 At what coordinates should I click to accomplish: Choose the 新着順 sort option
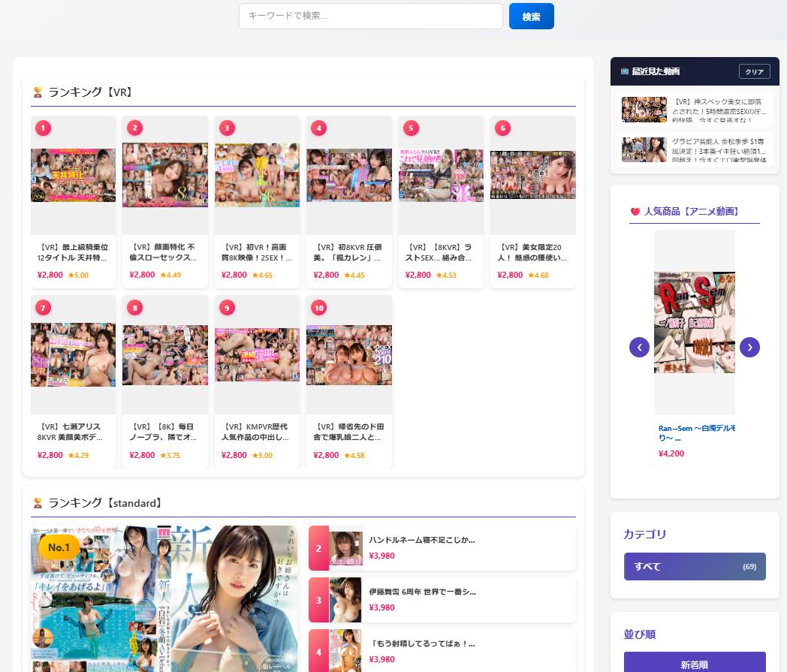point(694,664)
